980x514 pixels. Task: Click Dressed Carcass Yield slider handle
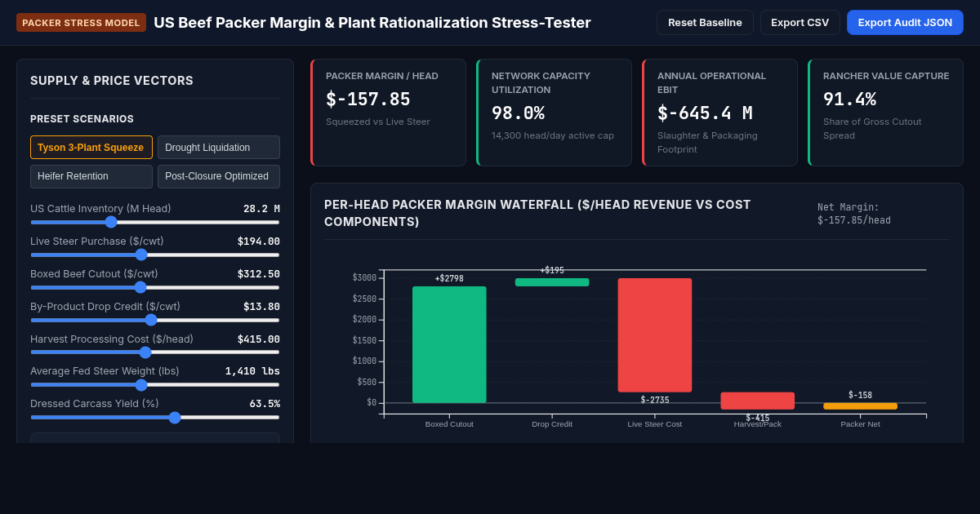(175, 418)
